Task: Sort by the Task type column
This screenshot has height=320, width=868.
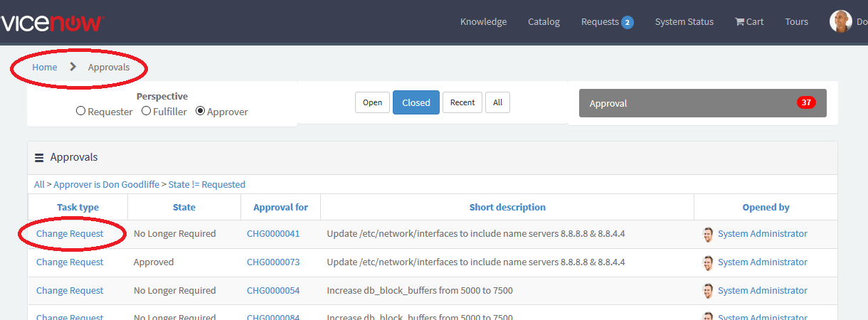Action: [x=78, y=208]
